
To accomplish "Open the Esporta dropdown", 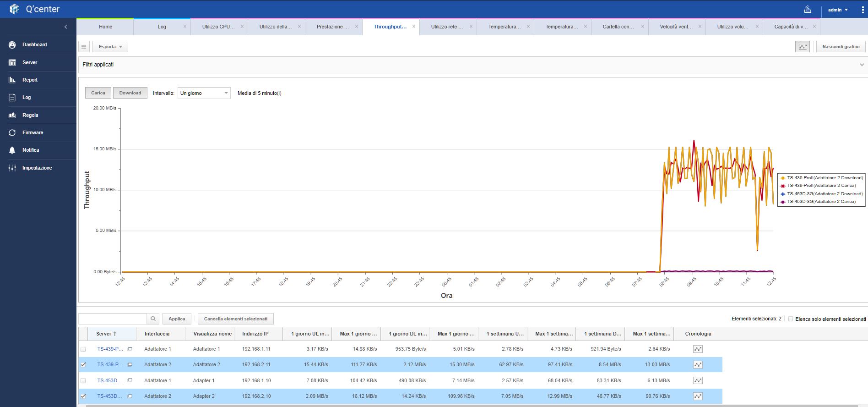I will (x=110, y=47).
